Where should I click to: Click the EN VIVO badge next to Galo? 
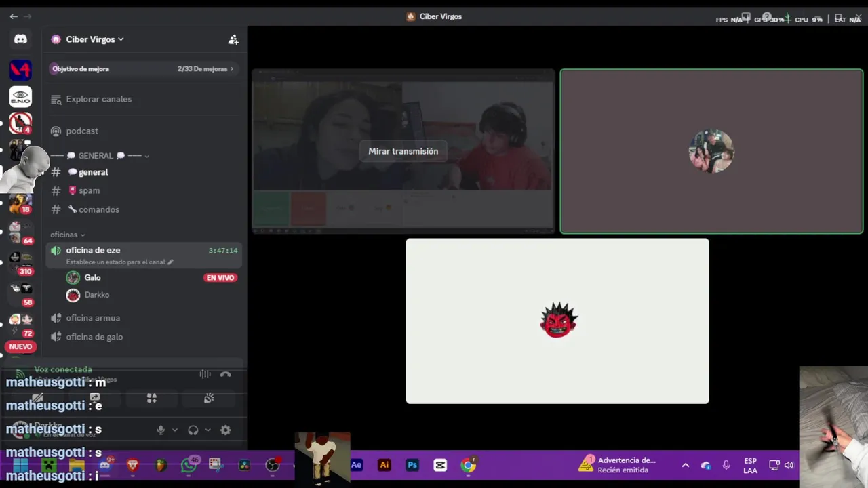[220, 278]
